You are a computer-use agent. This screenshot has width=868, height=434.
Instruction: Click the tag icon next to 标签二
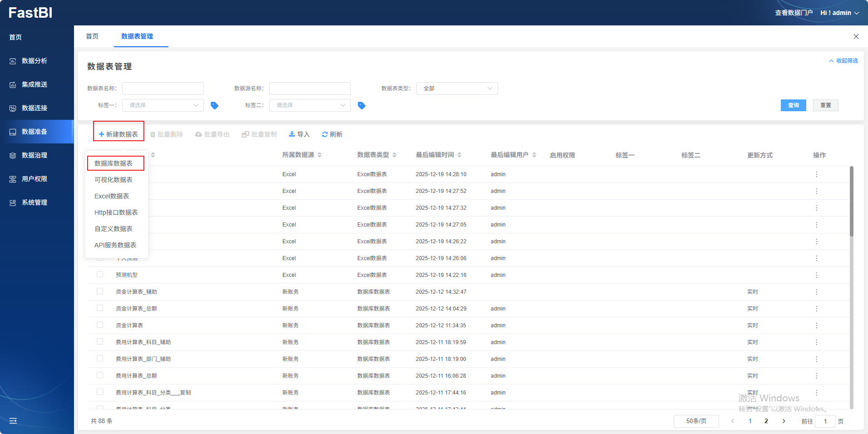pyautogui.click(x=361, y=105)
